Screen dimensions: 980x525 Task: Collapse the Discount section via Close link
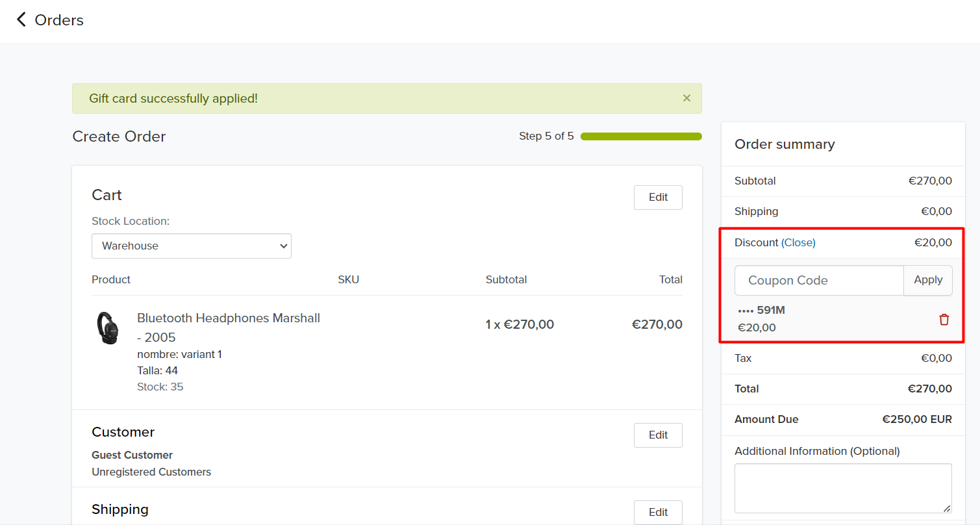click(x=798, y=242)
